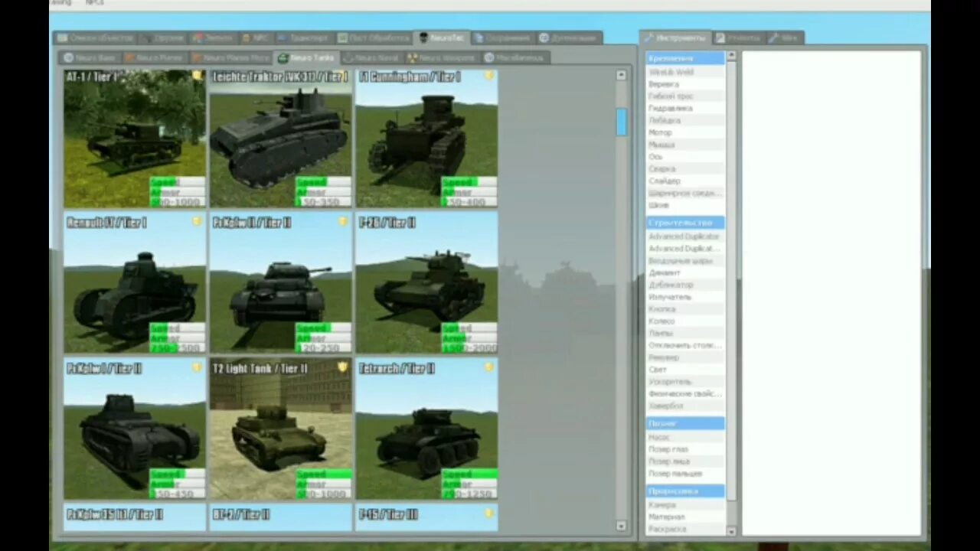Viewport: 980px width, 551px height.
Task: Select the Позер пальцев tool
Action: point(685,474)
